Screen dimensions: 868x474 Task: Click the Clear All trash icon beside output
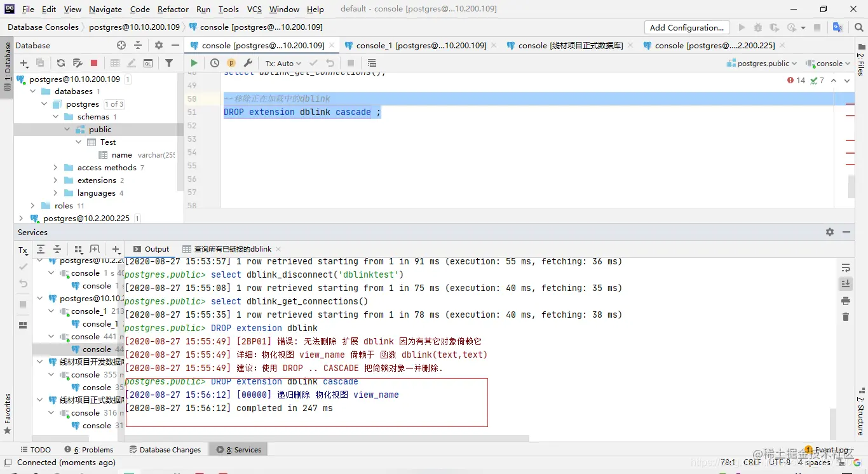point(845,316)
